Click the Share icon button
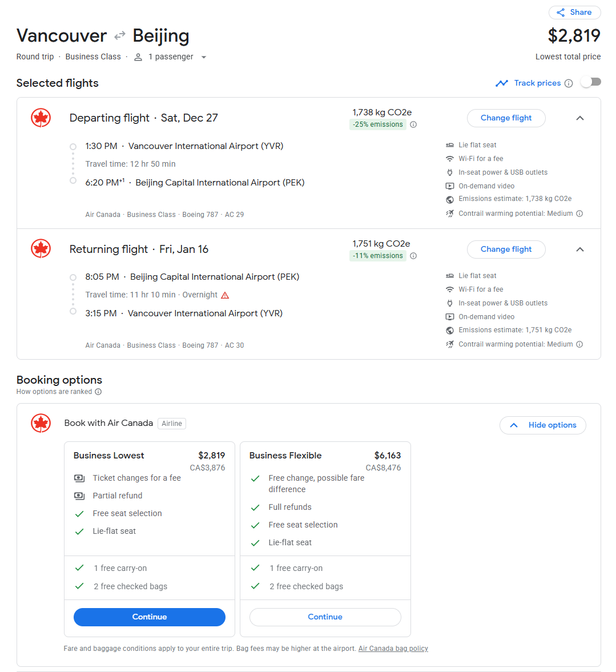Screen dimensions: 616x672 coord(574,13)
